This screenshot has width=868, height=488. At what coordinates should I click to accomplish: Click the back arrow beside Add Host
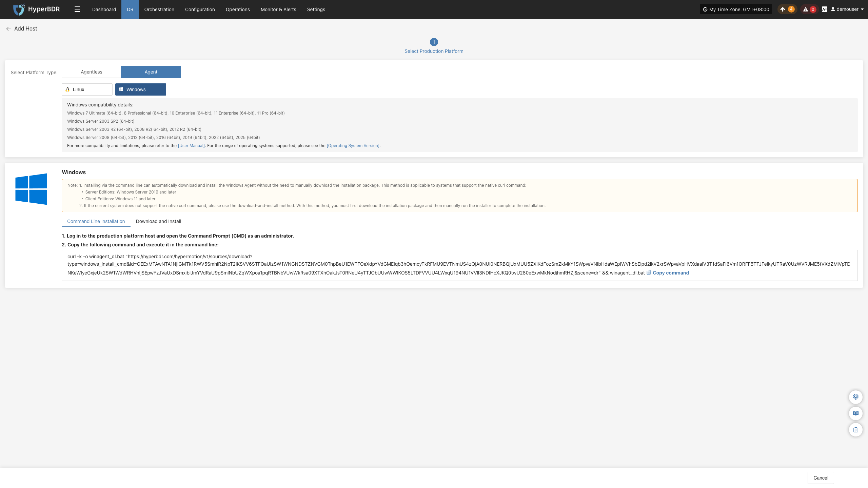[8, 29]
